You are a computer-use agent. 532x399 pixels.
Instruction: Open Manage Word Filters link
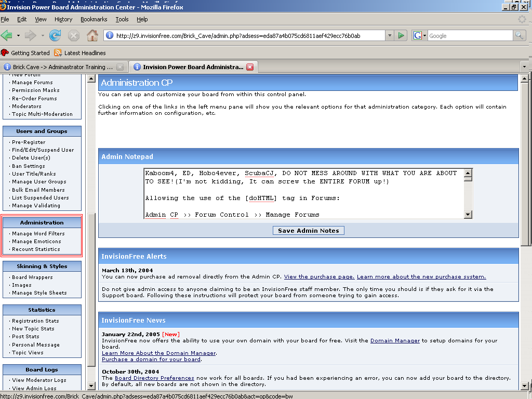[38, 233]
